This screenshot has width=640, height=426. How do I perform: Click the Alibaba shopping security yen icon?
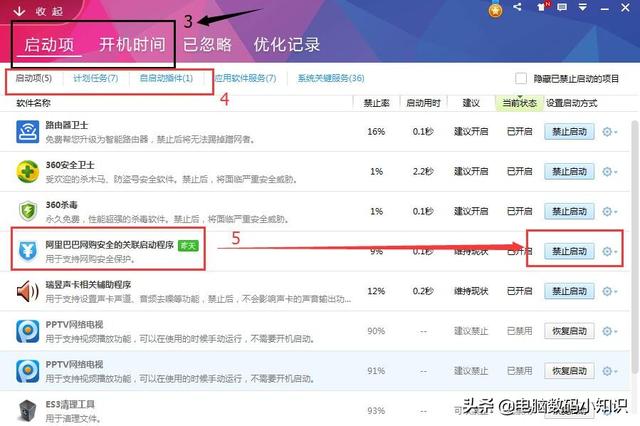click(28, 251)
